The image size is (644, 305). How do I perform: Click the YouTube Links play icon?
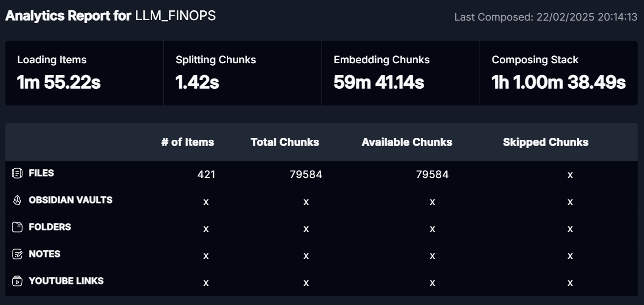click(x=17, y=281)
